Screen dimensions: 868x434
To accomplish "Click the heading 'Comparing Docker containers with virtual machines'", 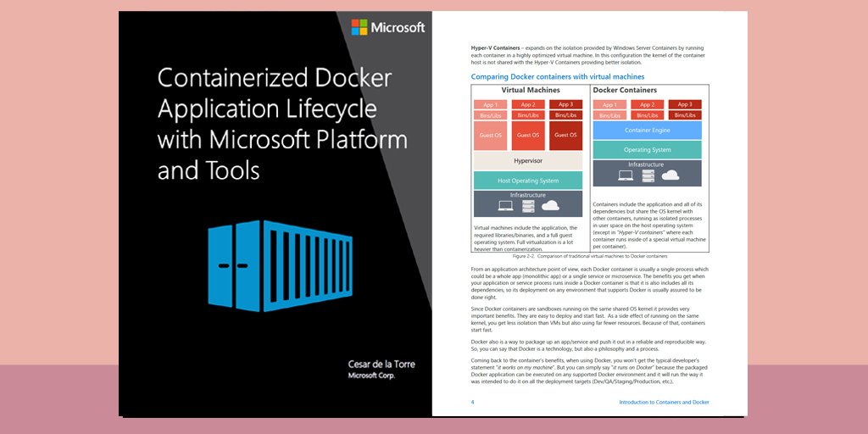I will (558, 77).
